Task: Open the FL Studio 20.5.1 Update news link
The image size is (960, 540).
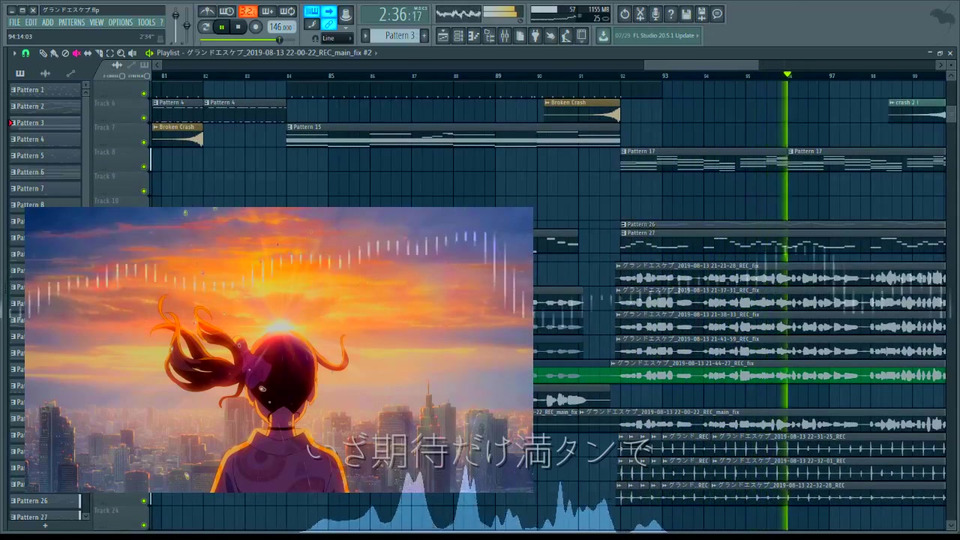Action: click(657, 36)
